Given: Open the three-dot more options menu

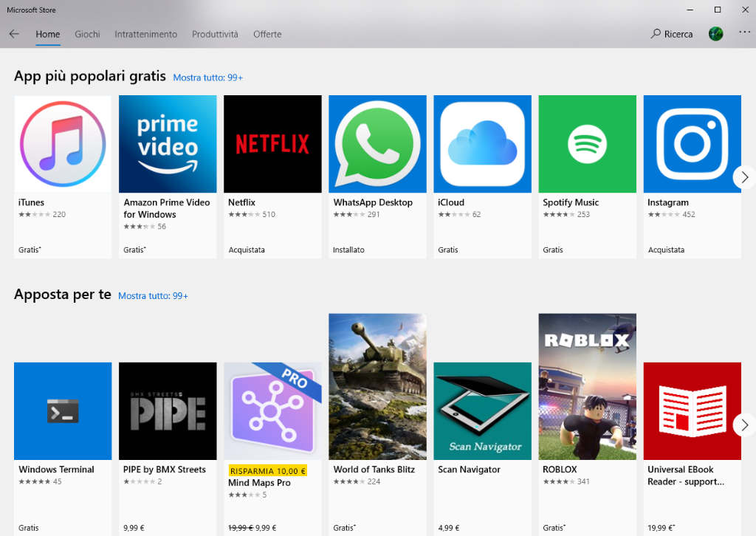Looking at the screenshot, I should (744, 32).
